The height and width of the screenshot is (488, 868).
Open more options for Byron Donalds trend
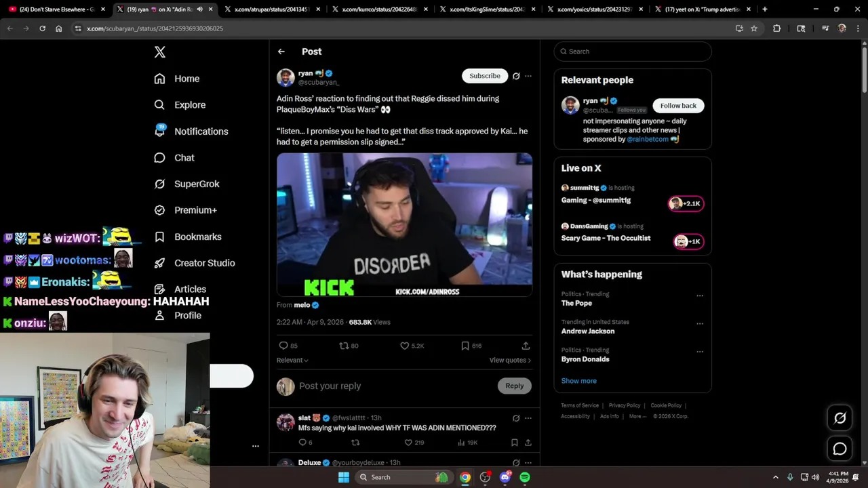pyautogui.click(x=700, y=352)
